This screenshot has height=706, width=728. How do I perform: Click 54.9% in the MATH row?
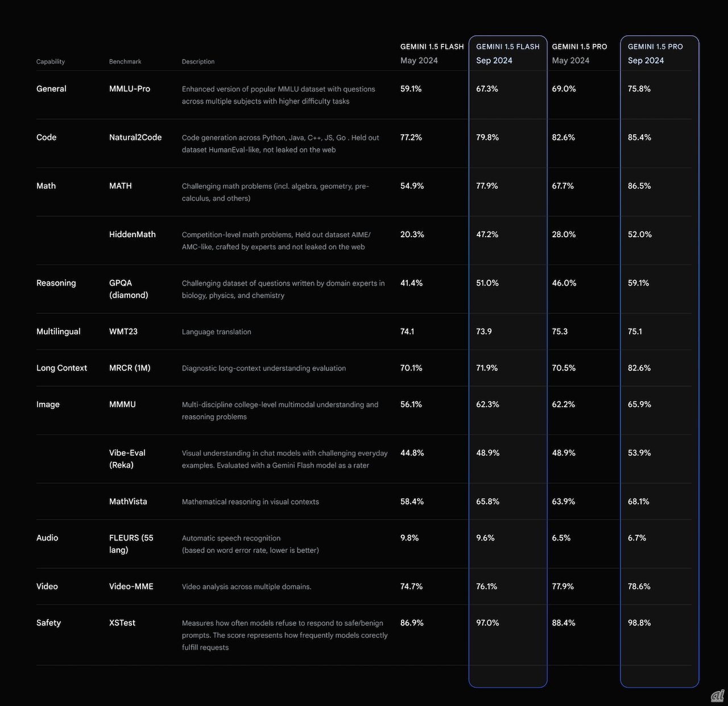click(412, 185)
